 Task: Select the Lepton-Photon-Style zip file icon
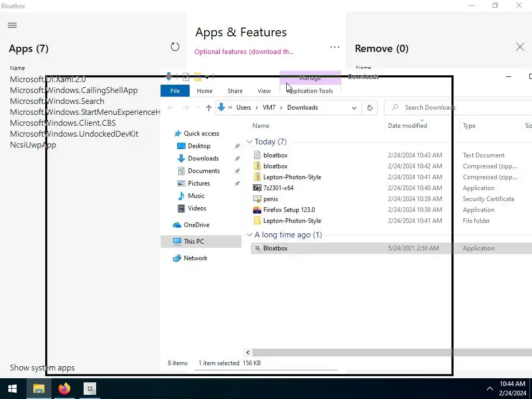point(257,177)
